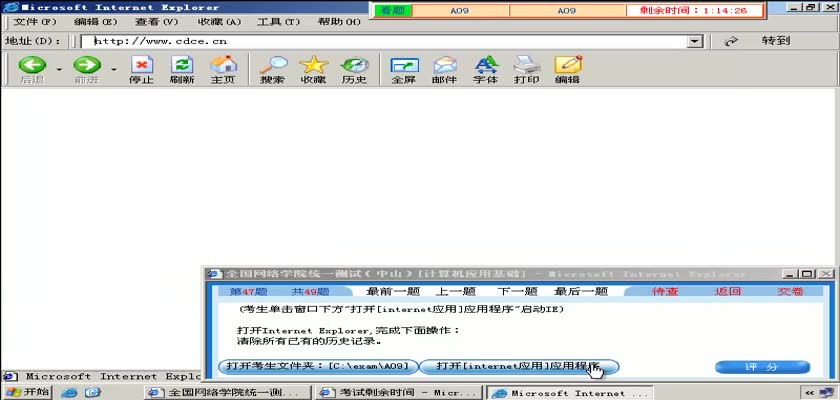Expand the Forward button history arrow
The width and height of the screenshot is (840, 400).
[114, 69]
